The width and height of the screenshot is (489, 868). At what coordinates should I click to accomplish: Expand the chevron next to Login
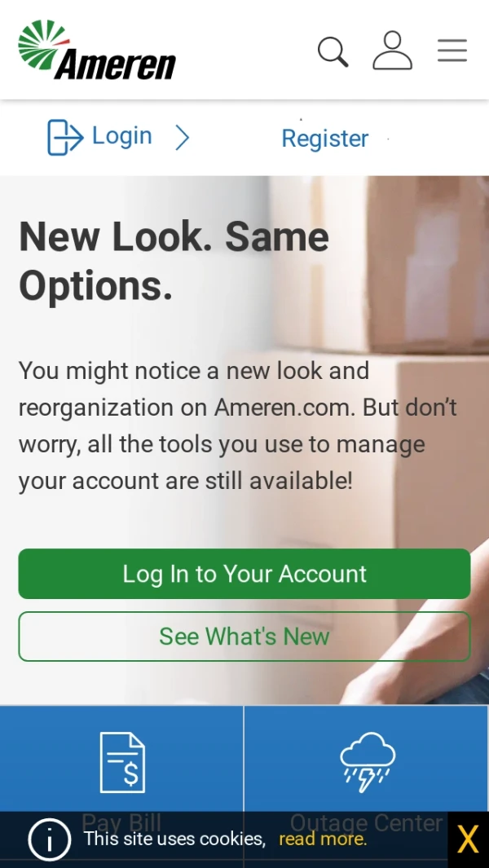(x=183, y=137)
